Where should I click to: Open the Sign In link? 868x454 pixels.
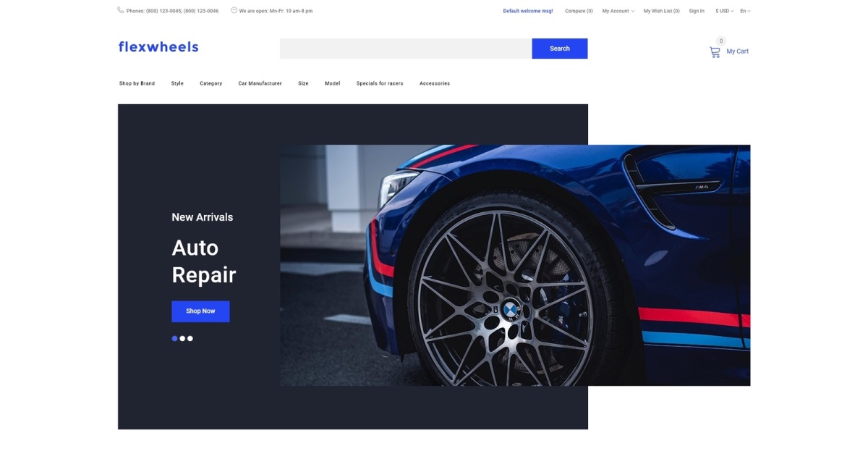[697, 11]
